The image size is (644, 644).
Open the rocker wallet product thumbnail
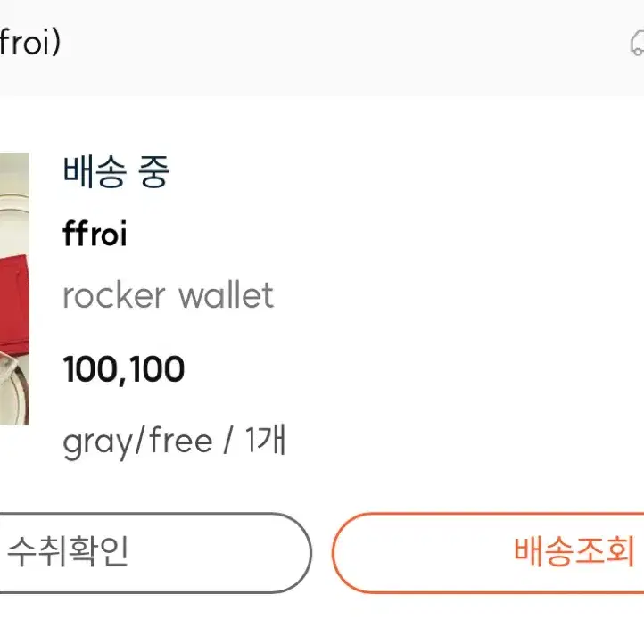[x=14, y=289]
